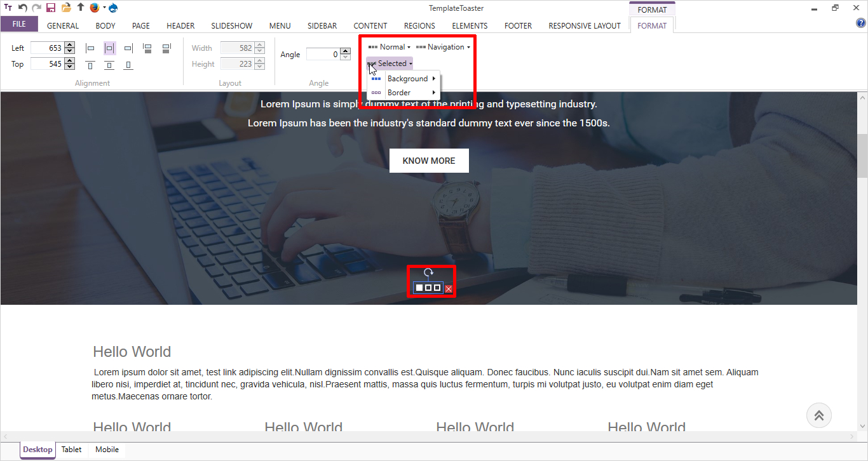
Task: Click the Save icon in quick access toolbar
Action: (x=51, y=8)
